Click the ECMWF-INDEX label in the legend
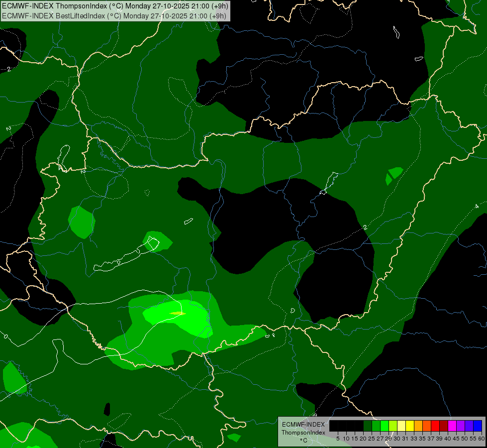The image size is (487, 448). 303,425
